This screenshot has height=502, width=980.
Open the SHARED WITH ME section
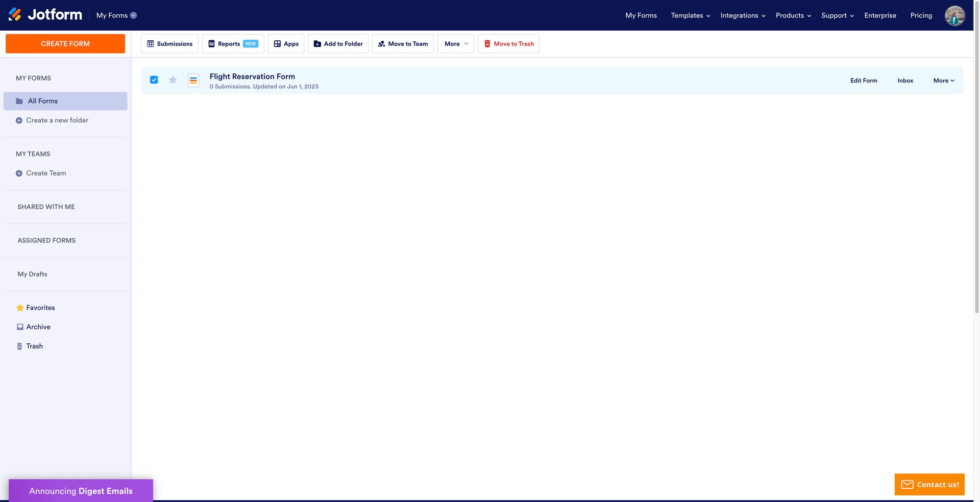coord(46,207)
